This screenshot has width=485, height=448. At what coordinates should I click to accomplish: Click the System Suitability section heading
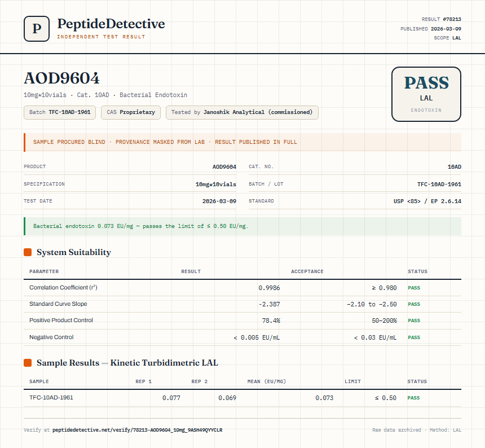74,252
